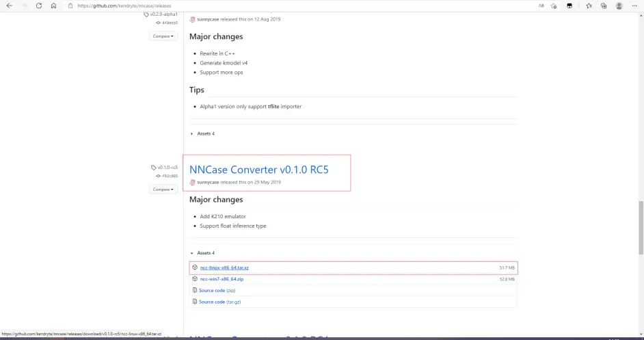Screen dimensions: 644x340
Task: Click file icon beside Source code (tar.gz)
Action: tap(195, 302)
